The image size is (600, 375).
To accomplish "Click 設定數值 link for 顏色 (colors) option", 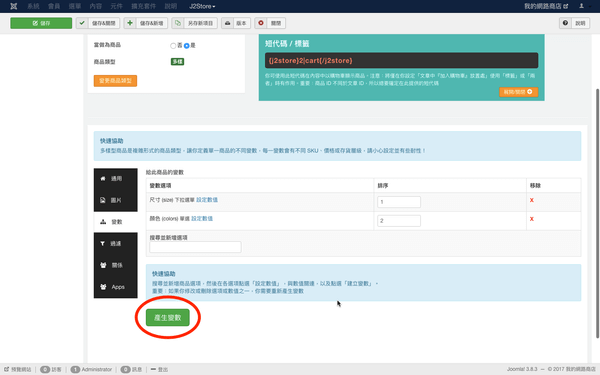I will click(x=202, y=218).
